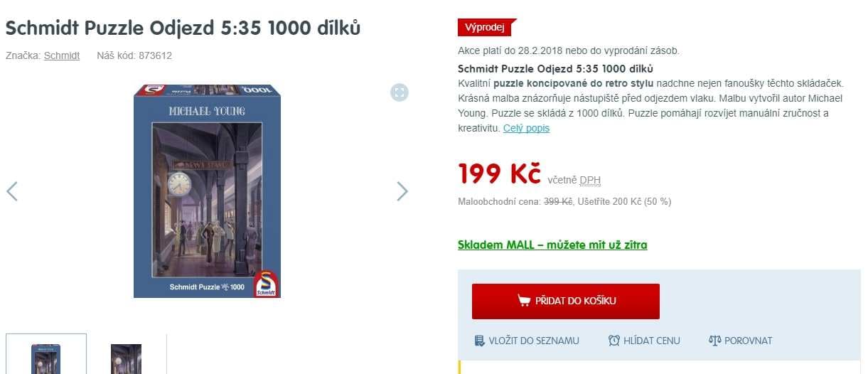This screenshot has height=374, width=868.
Task: Click the product code 873612
Action: [x=156, y=55]
